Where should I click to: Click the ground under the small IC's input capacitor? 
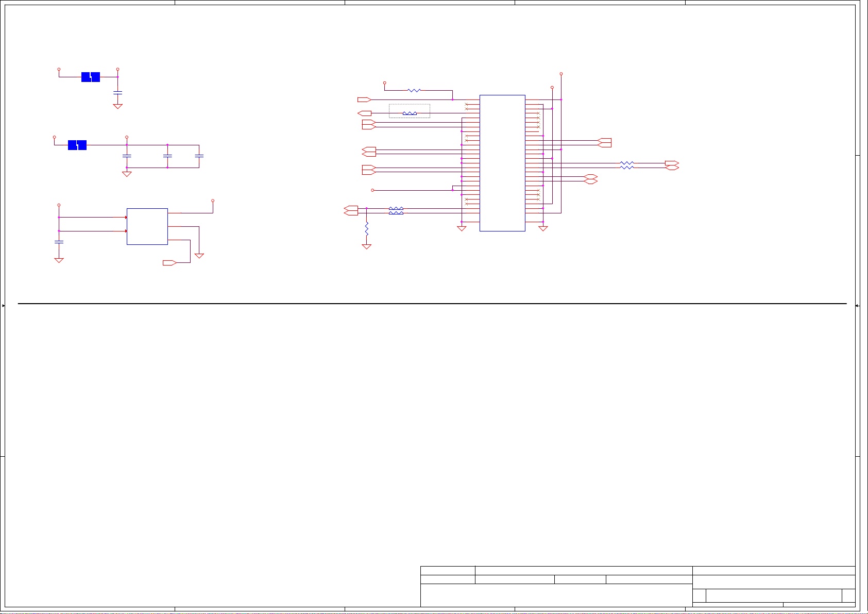[59, 260]
